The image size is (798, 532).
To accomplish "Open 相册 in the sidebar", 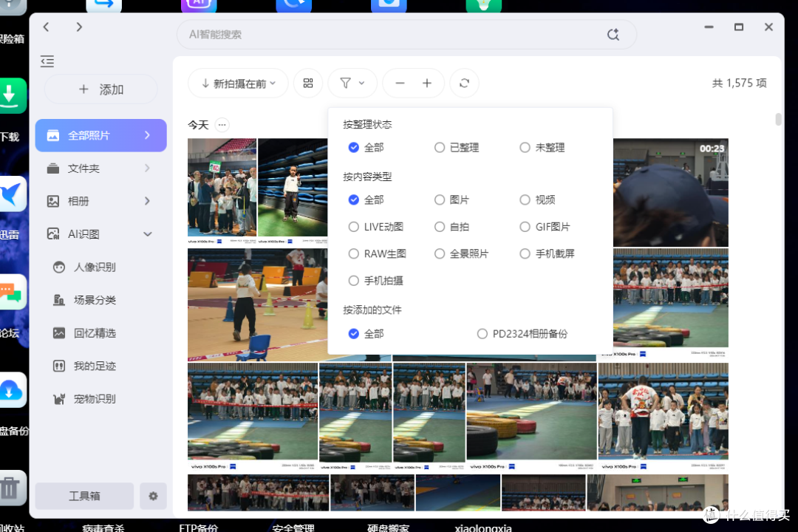I will [100, 201].
